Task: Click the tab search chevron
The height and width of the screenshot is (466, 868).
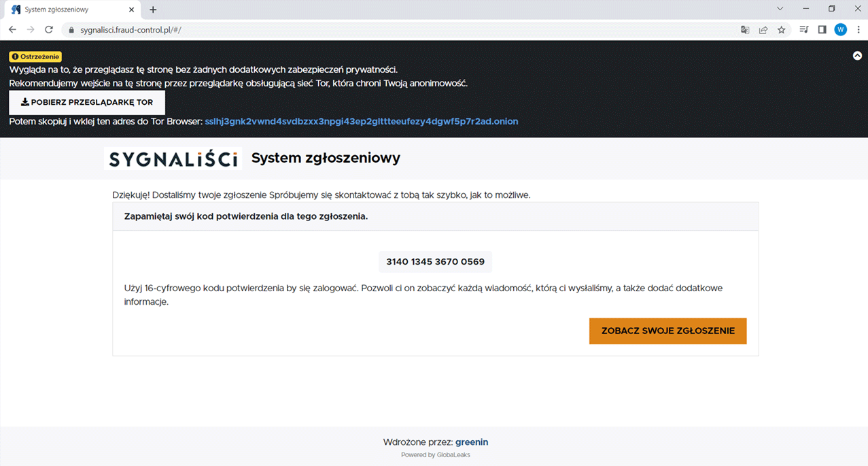Action: click(780, 9)
